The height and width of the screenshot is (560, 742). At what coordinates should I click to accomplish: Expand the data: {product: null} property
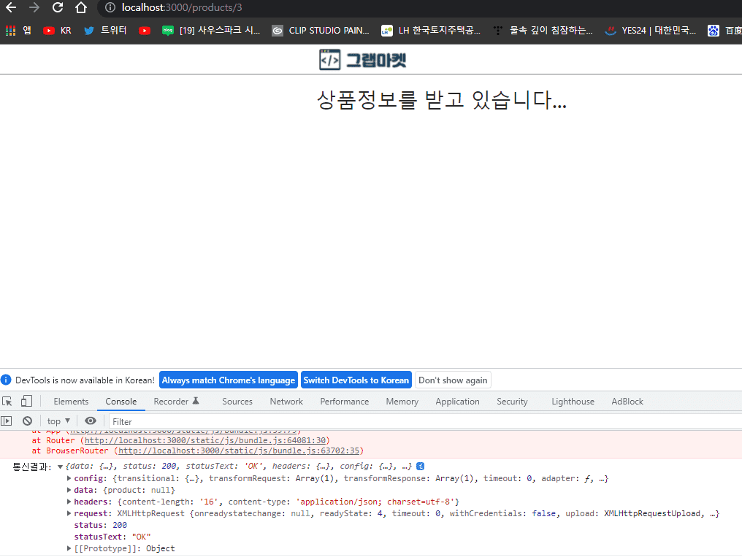(x=69, y=490)
